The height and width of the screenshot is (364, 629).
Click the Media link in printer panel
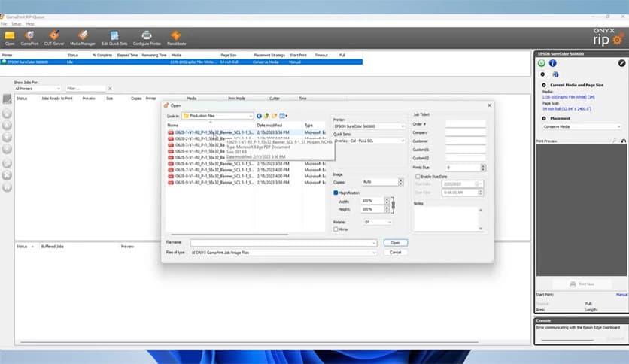click(568, 97)
